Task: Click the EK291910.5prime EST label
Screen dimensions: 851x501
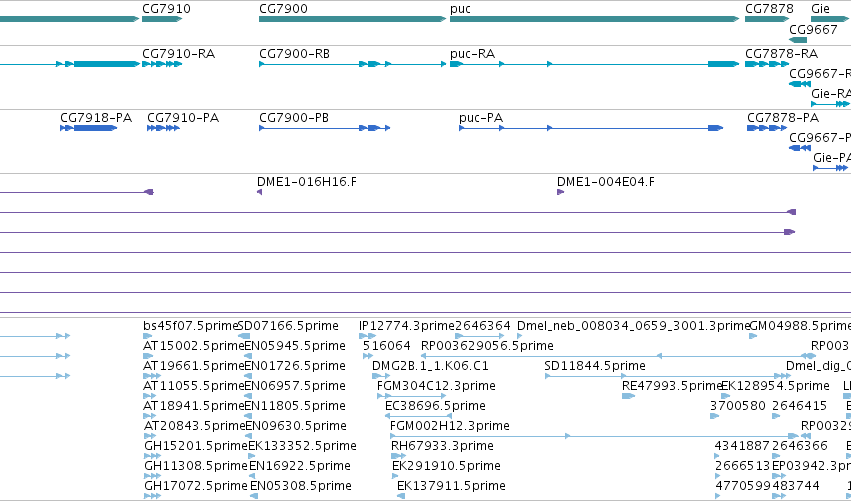Action: tap(446, 466)
